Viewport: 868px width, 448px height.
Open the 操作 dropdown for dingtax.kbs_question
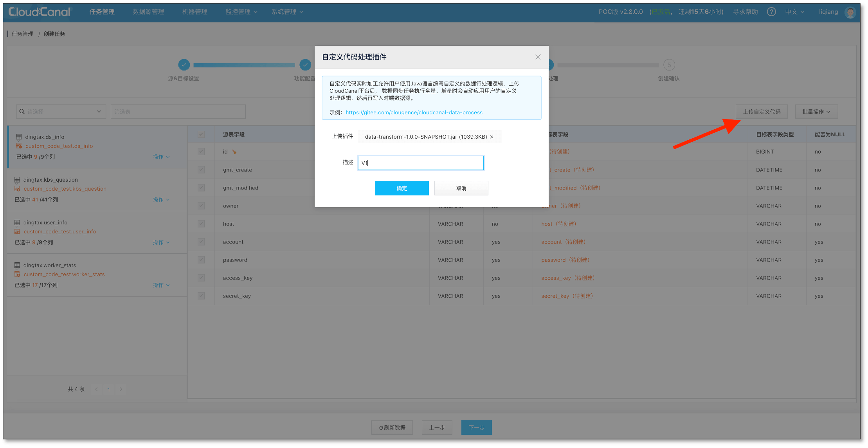click(161, 199)
